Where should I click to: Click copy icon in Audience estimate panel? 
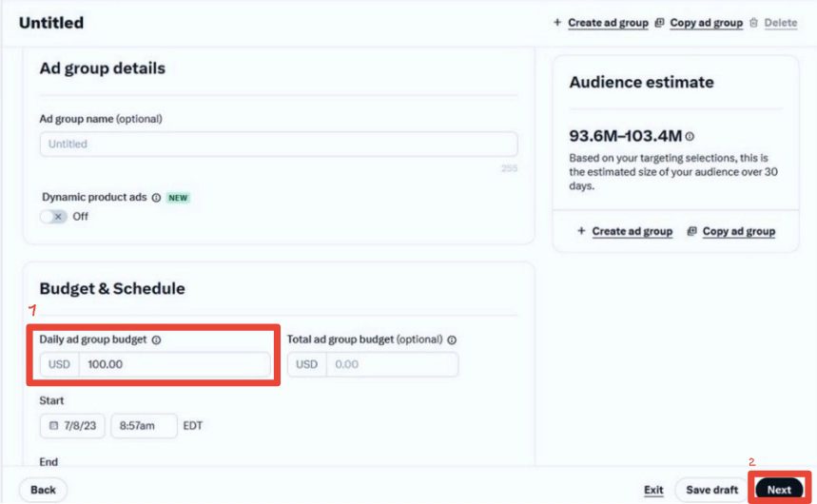(691, 231)
